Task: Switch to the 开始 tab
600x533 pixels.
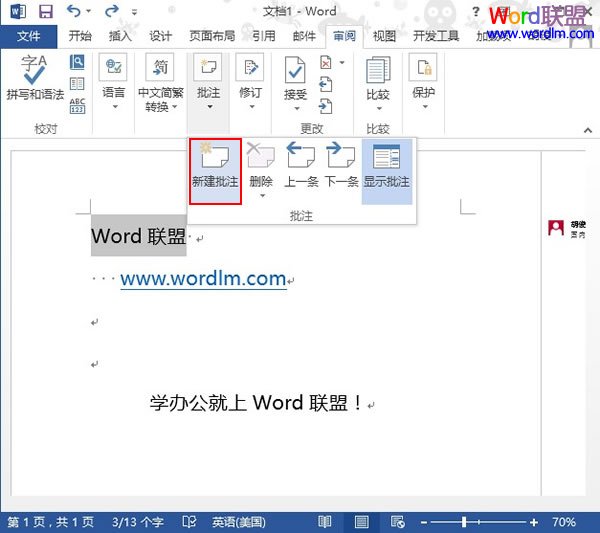Action: tap(80, 36)
